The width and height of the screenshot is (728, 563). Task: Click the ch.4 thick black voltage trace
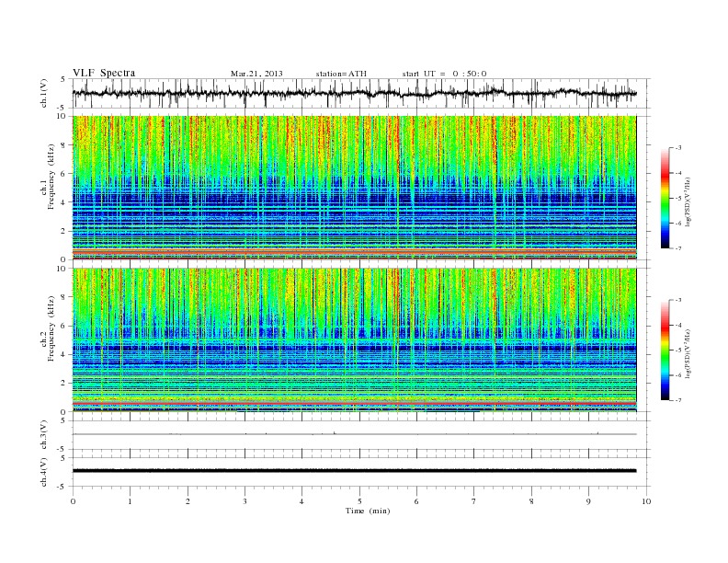click(354, 471)
